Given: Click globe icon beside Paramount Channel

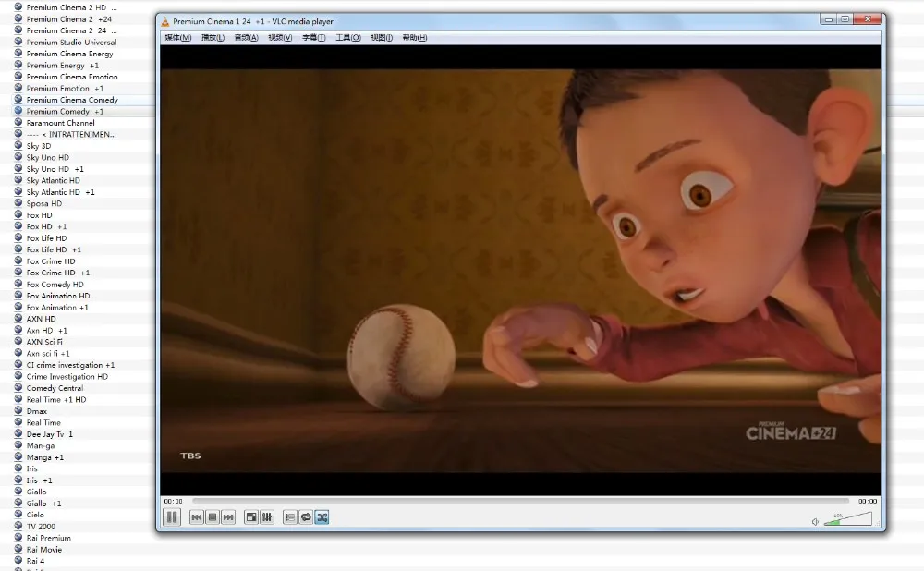Looking at the screenshot, I should (x=18, y=123).
